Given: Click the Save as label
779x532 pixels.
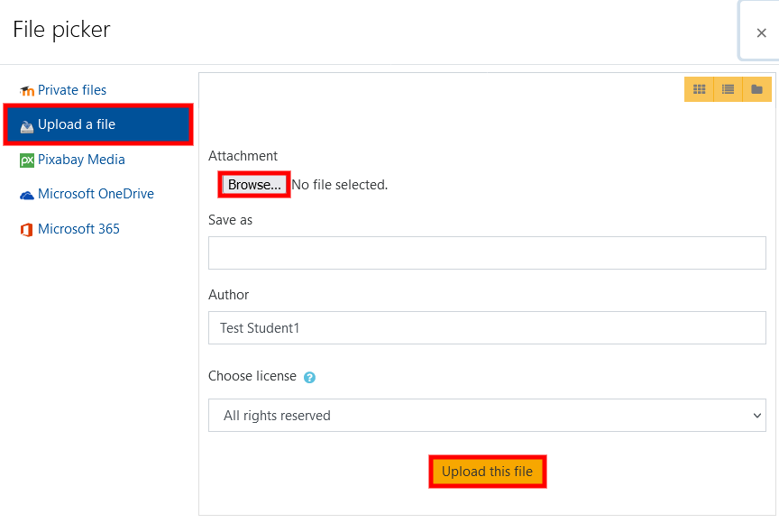Looking at the screenshot, I should pos(231,220).
